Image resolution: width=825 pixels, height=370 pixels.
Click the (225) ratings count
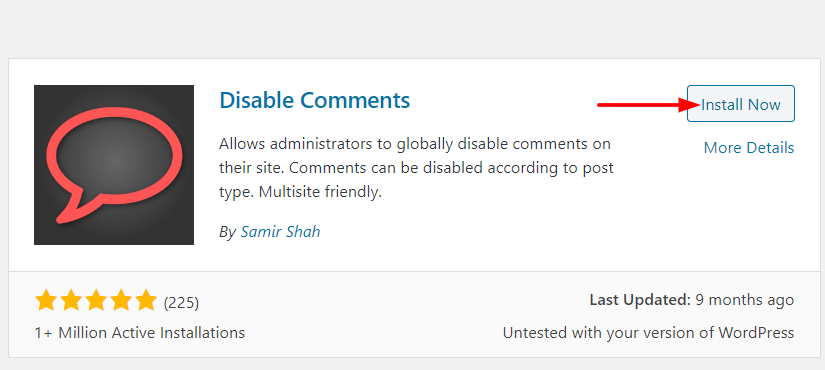pyautogui.click(x=181, y=303)
